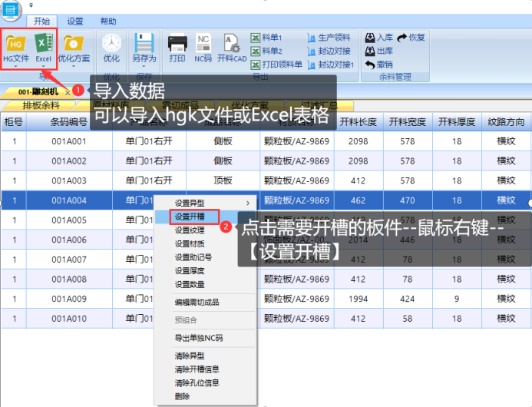This screenshot has height=407, width=532.
Task: Switch to the 001-雕刻机 document tab
Action: click(x=38, y=92)
